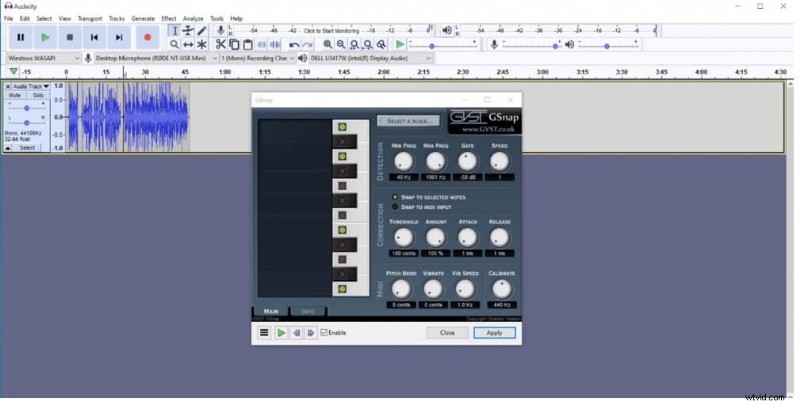Click the Zoom Toggle icon
The width and height of the screenshot is (800, 405).
[381, 44]
